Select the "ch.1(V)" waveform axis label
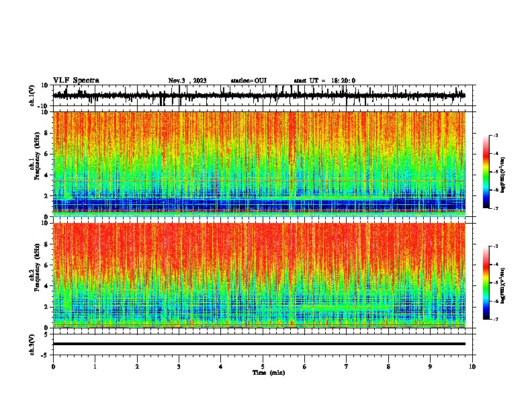532x411 pixels. [x=32, y=95]
